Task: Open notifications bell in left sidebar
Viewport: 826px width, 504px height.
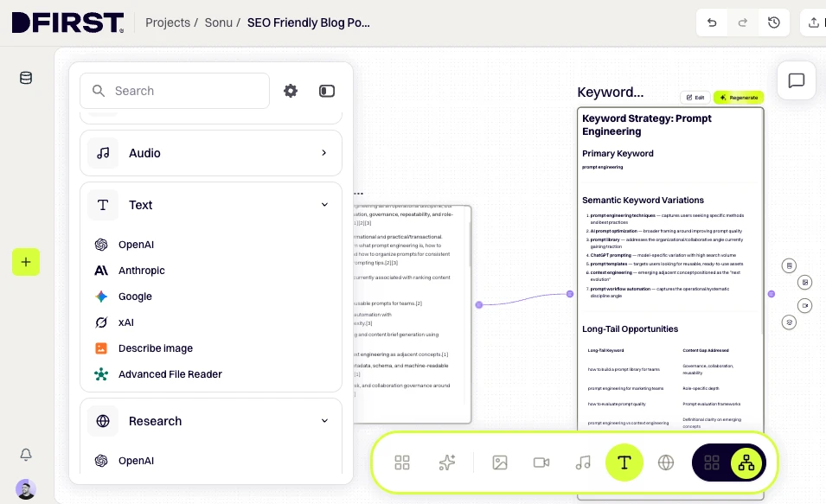Action: point(26,455)
